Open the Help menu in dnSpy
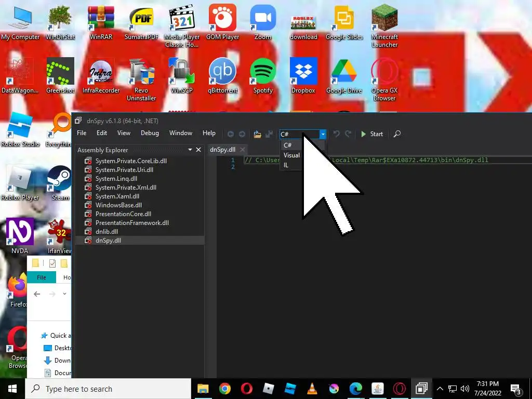This screenshot has height=399, width=532. (209, 133)
